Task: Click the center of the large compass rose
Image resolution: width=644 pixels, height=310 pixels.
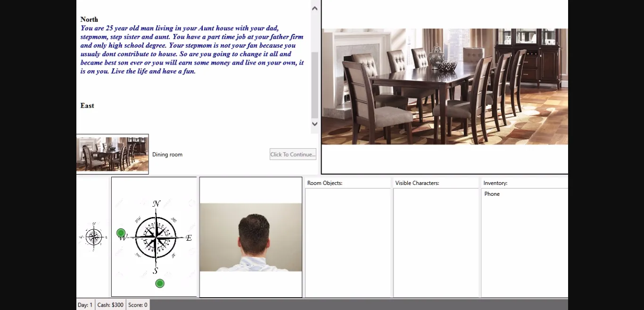Action: point(156,237)
